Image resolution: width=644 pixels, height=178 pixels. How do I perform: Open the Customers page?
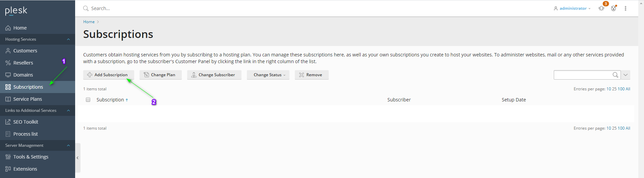click(38, 51)
